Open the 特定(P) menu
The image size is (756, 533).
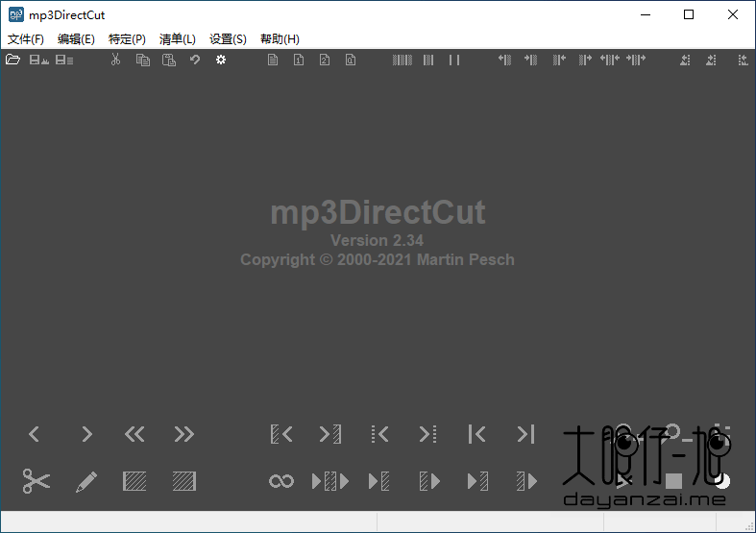click(127, 39)
